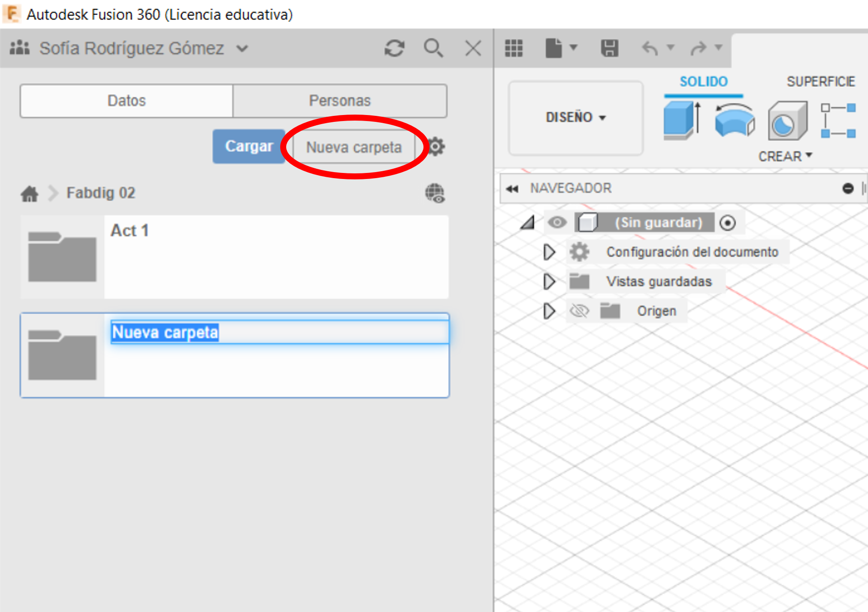Image resolution: width=868 pixels, height=612 pixels.
Task: Click the Save disk icon
Action: point(609,48)
